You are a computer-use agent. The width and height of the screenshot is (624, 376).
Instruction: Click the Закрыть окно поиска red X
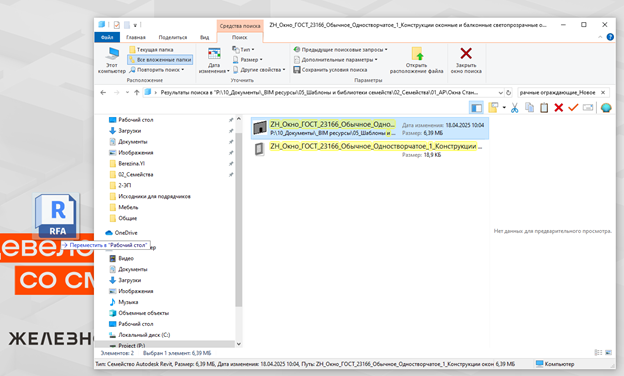pos(466,53)
